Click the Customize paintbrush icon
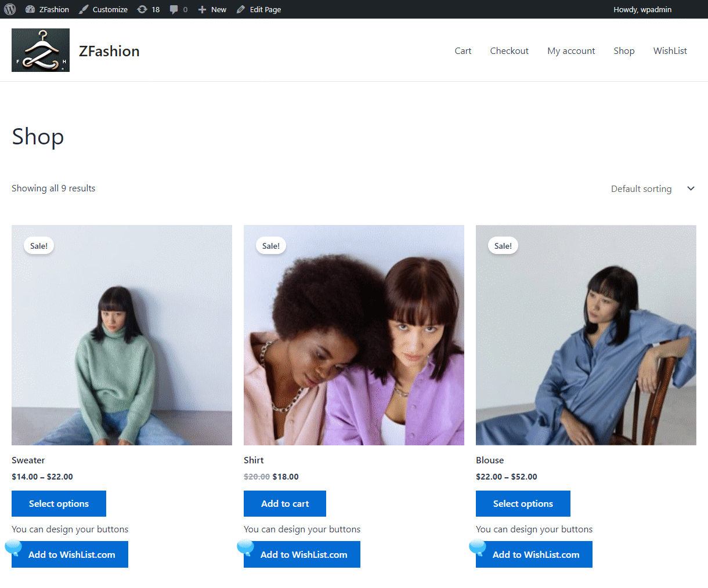Screen dimensions: 708x588 click(x=84, y=9)
